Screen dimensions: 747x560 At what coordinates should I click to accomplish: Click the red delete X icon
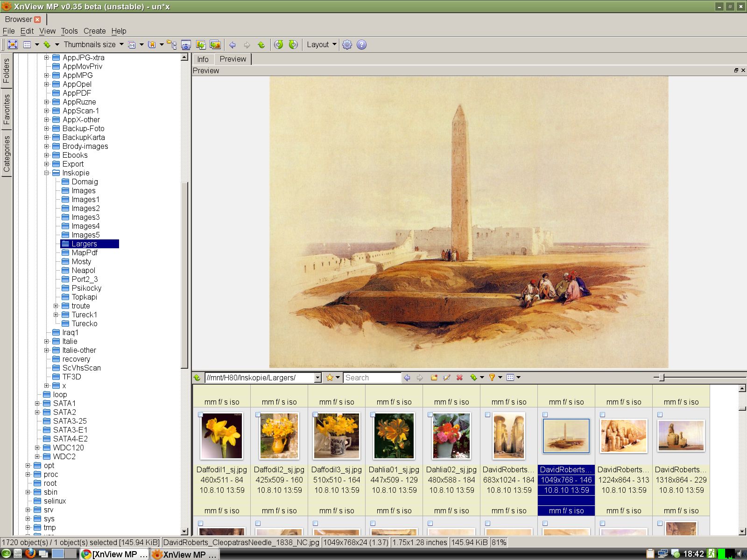(x=460, y=378)
